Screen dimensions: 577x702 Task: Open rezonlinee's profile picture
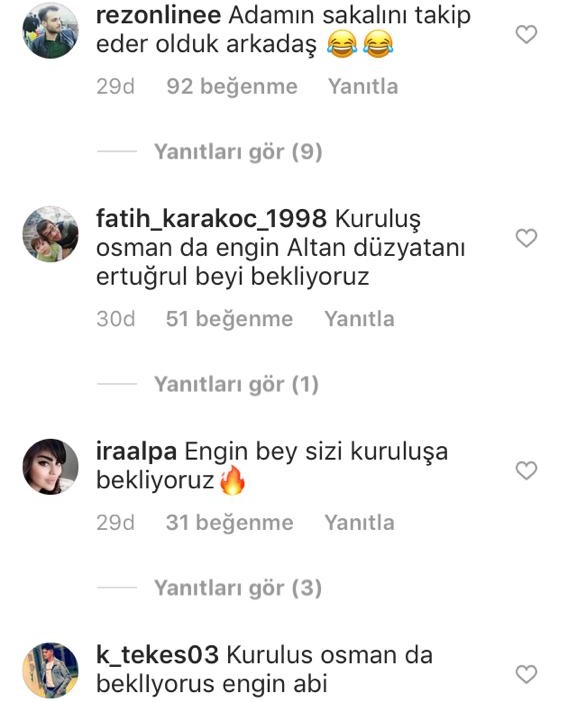point(50,30)
